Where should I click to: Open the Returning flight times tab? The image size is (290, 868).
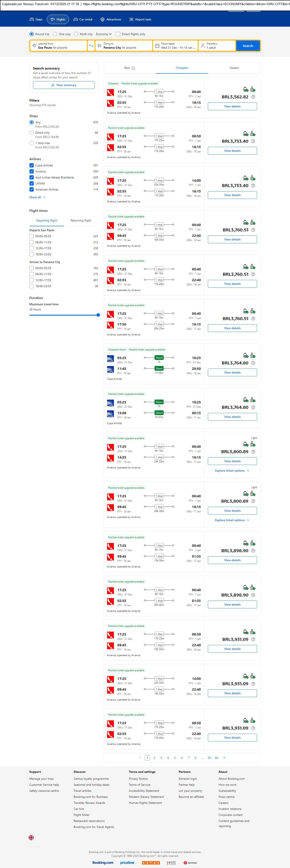(x=81, y=220)
